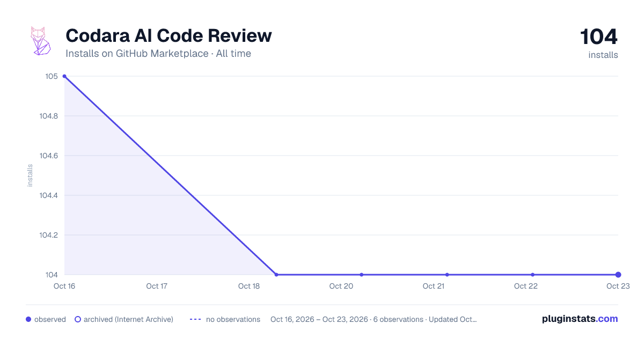This screenshot has height=338, width=644.
Task: Click the '104.4' y-axis label
Action: [x=49, y=195]
